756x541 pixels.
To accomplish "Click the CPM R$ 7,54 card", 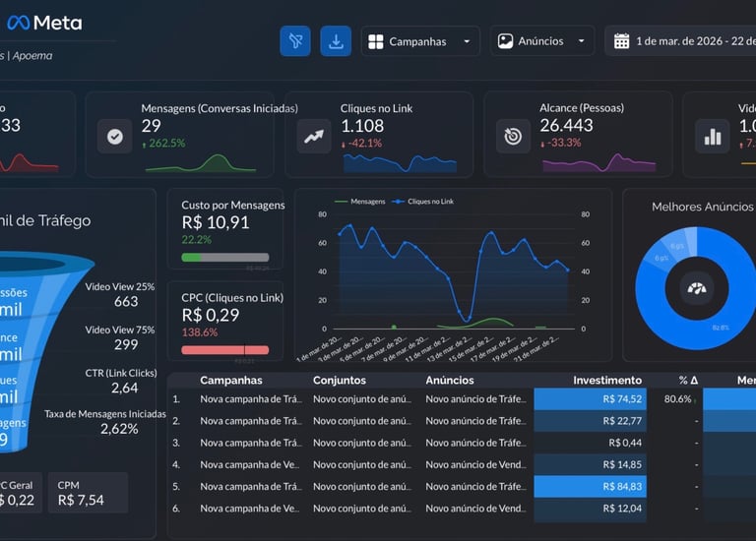I will pyautogui.click(x=88, y=493).
